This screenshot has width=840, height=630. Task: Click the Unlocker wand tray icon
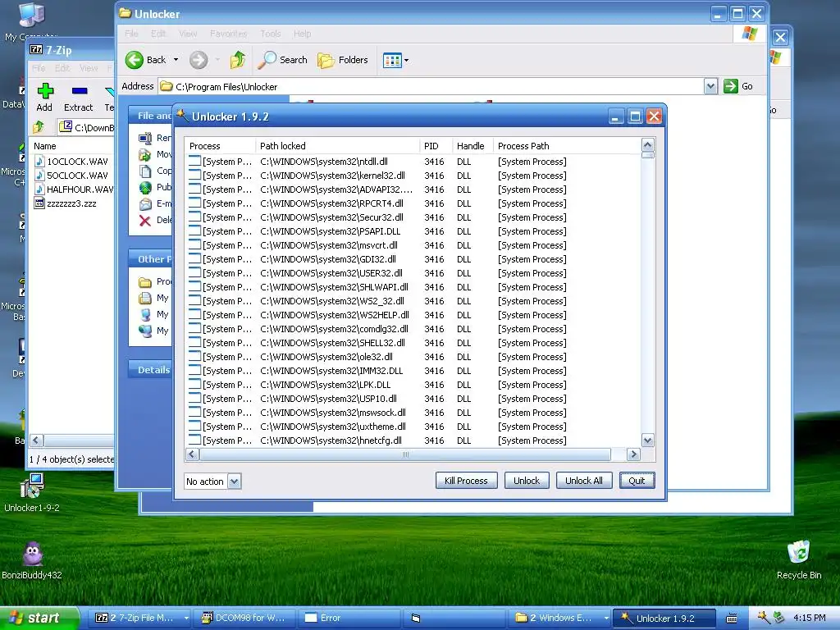(763, 618)
